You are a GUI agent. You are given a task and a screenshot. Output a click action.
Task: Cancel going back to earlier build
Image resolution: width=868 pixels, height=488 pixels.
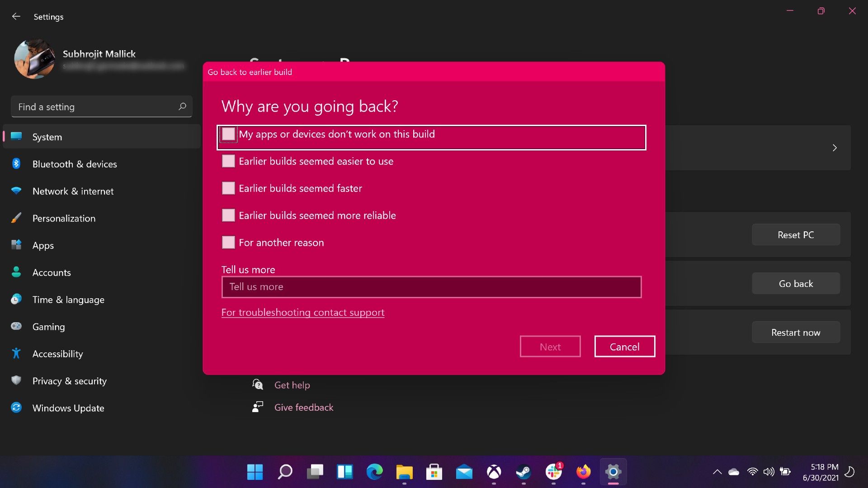[x=623, y=346]
